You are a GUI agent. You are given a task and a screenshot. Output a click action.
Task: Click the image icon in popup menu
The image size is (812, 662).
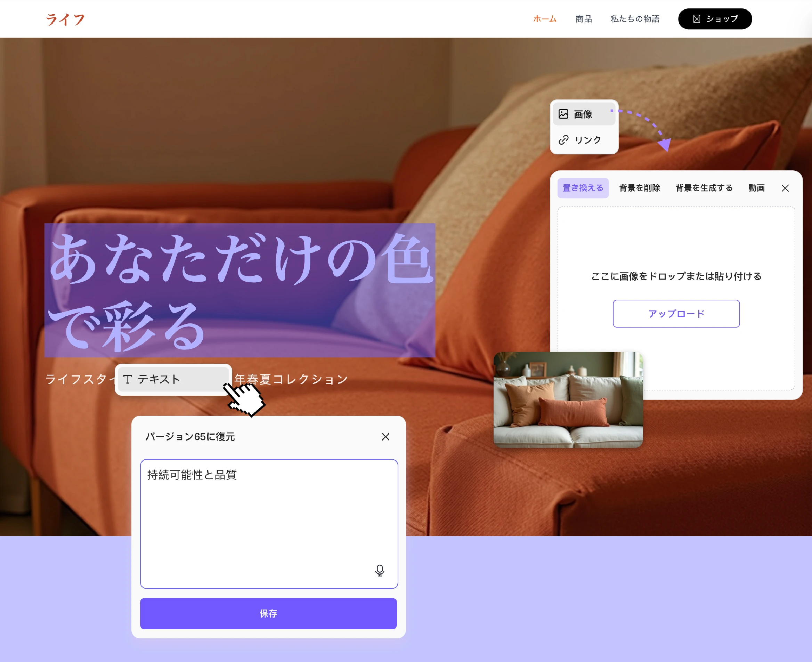click(563, 114)
